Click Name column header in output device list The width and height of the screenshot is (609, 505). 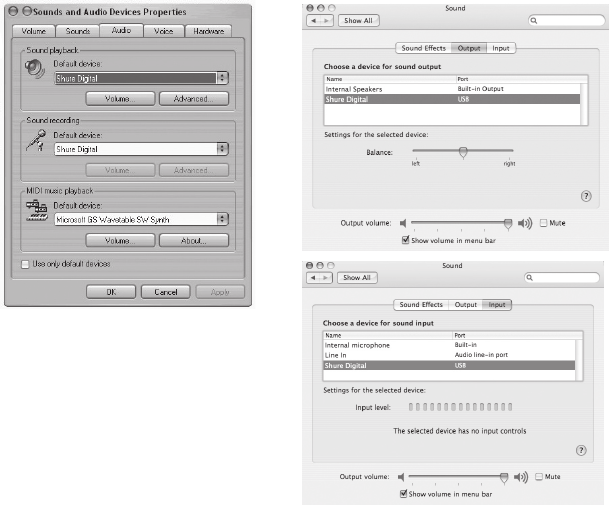coord(390,79)
